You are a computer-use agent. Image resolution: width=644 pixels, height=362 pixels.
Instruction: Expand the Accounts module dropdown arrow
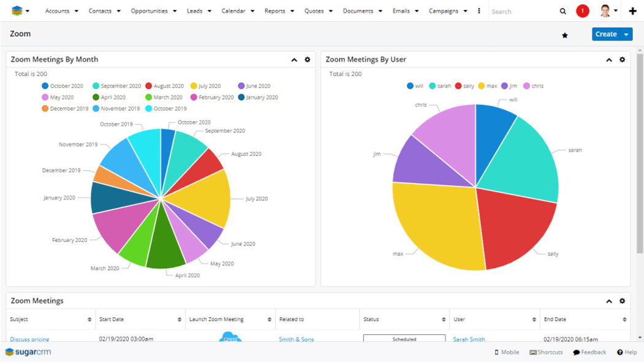tap(77, 11)
